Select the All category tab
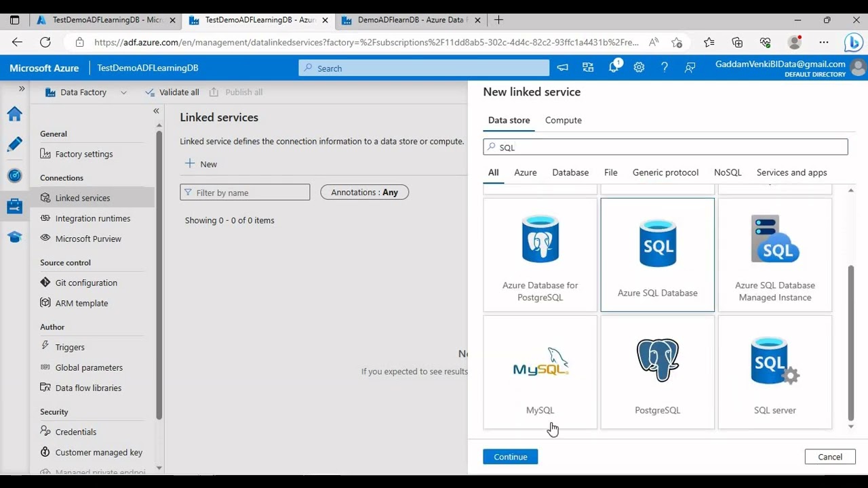 click(x=494, y=172)
